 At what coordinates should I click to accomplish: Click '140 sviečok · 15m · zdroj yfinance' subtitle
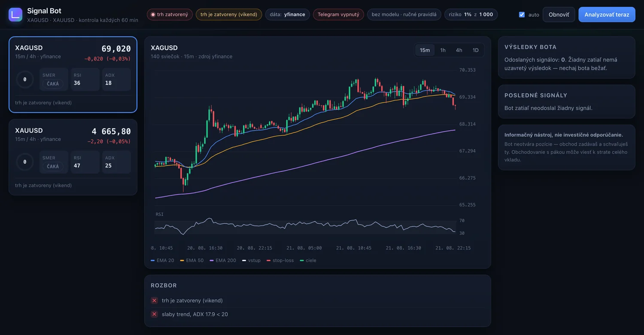coord(191,57)
